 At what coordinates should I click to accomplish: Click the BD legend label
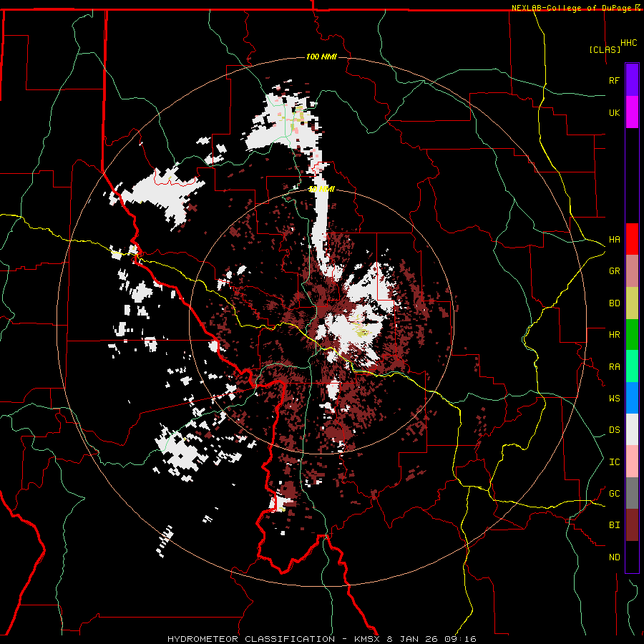click(615, 303)
